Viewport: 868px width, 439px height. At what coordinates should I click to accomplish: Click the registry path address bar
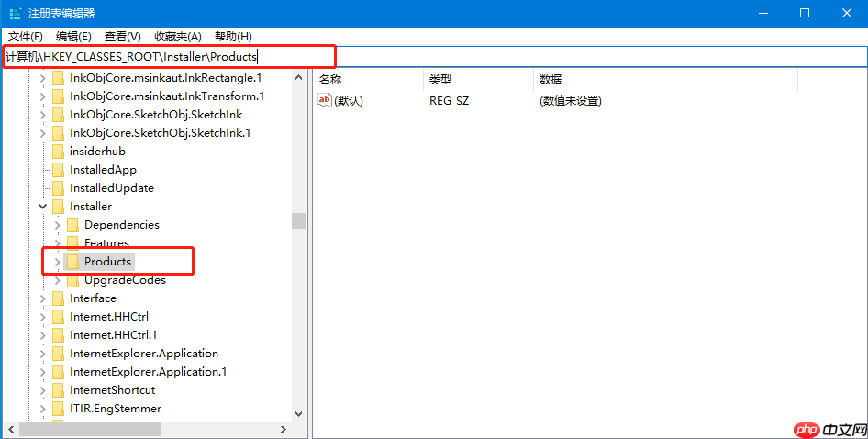(x=551, y=57)
